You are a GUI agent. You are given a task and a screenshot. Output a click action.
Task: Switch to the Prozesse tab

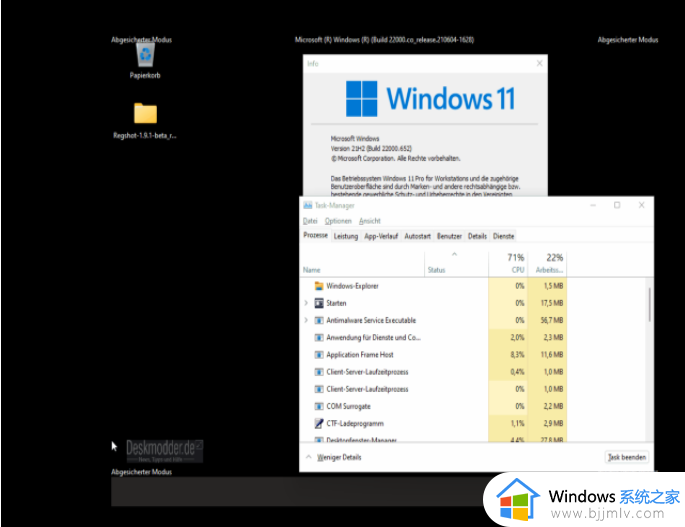(x=315, y=236)
